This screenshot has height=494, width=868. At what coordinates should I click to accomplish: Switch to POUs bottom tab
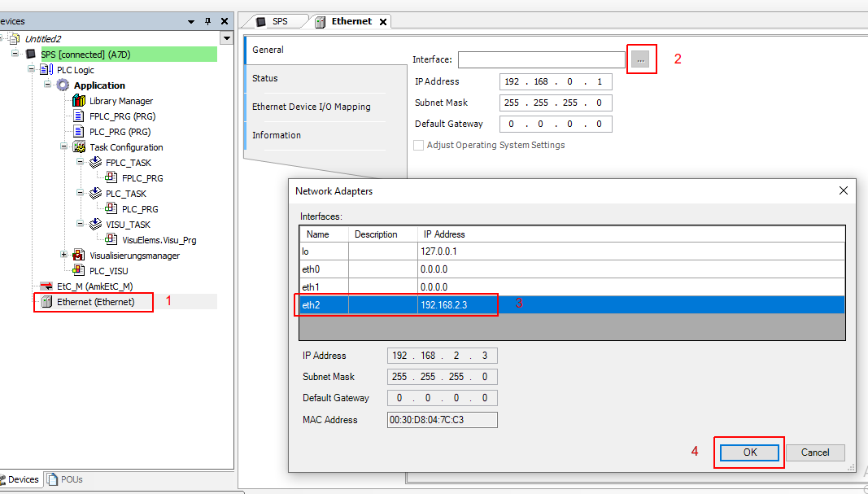pos(65,479)
